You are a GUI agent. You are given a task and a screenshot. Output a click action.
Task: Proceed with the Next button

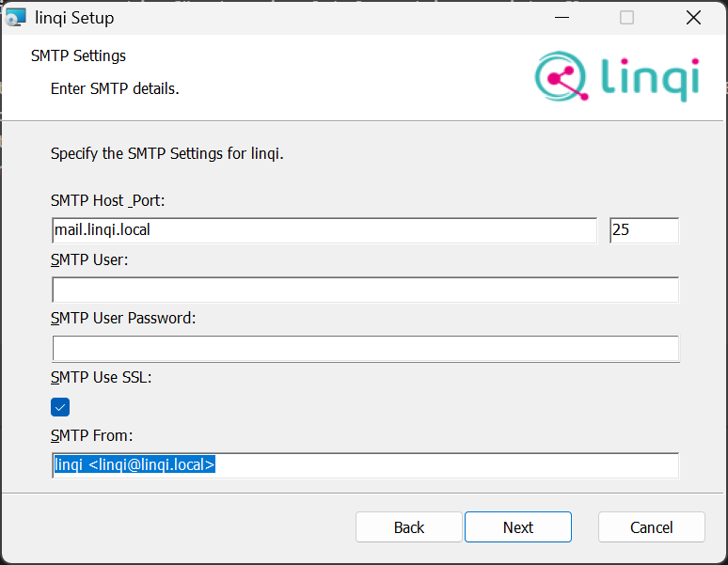[x=518, y=527]
